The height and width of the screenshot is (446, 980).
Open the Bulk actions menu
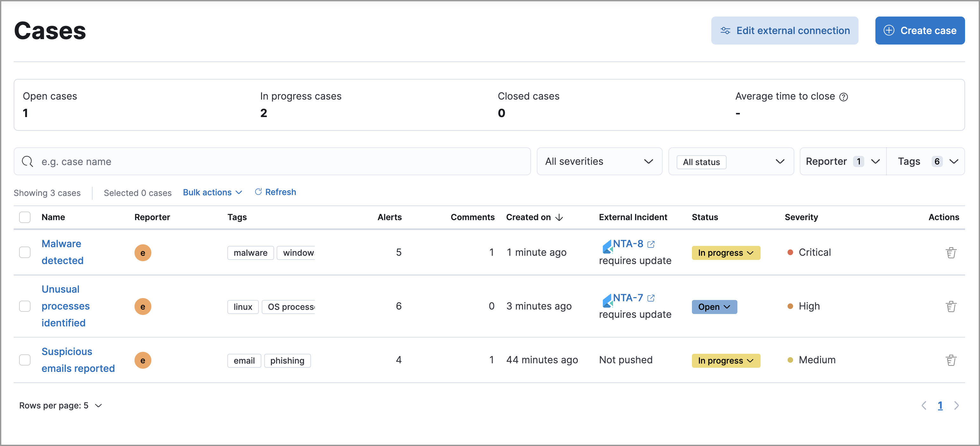coord(212,192)
